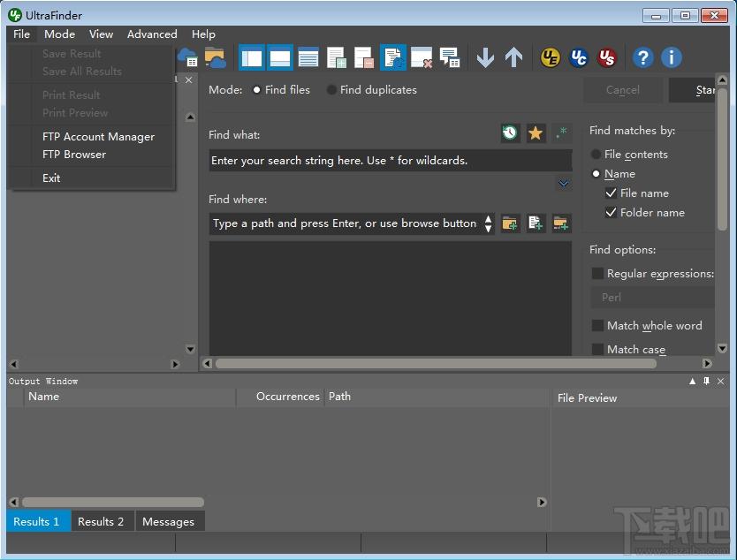The width and height of the screenshot is (737, 560).
Task: Open search history clock icon
Action: click(510, 133)
